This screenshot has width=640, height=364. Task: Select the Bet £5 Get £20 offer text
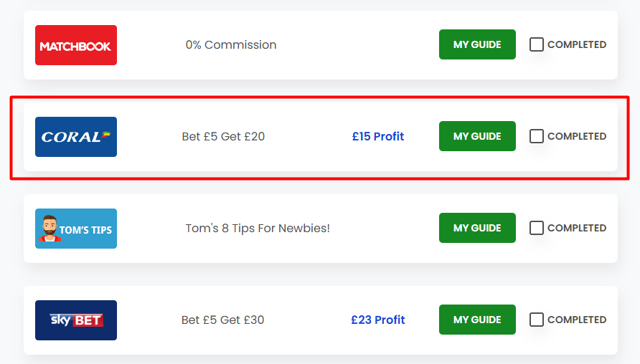pos(223,136)
